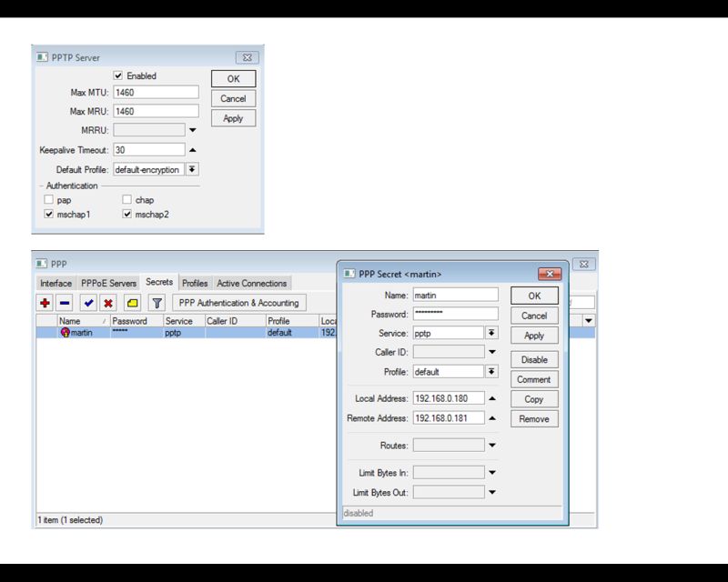Select the default profile cell in martin row
Viewport: 728px width, 582px height.
pyautogui.click(x=292, y=332)
